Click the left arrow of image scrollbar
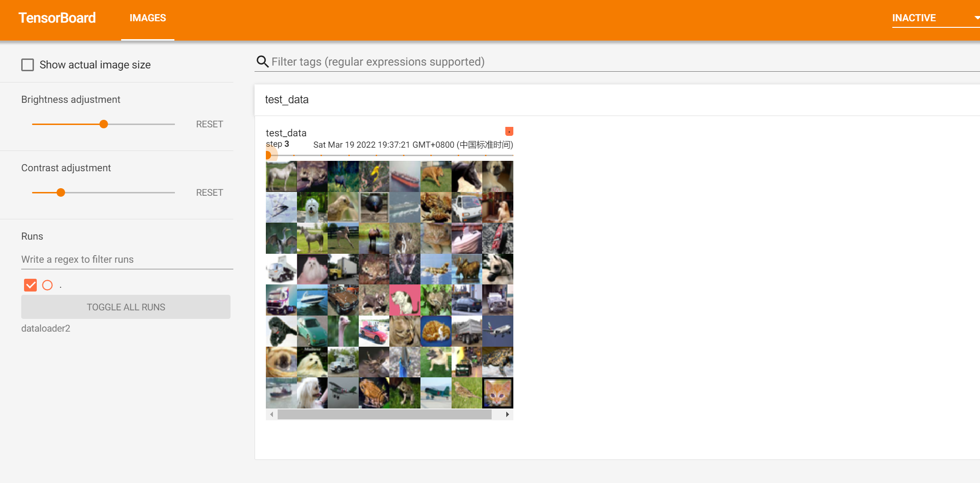The width and height of the screenshot is (980, 483). tap(272, 415)
